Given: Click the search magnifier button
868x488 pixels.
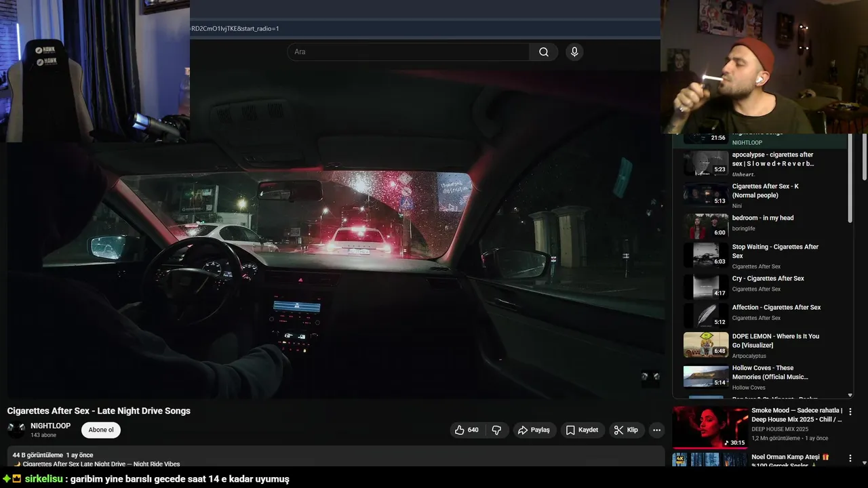Looking at the screenshot, I should (544, 52).
